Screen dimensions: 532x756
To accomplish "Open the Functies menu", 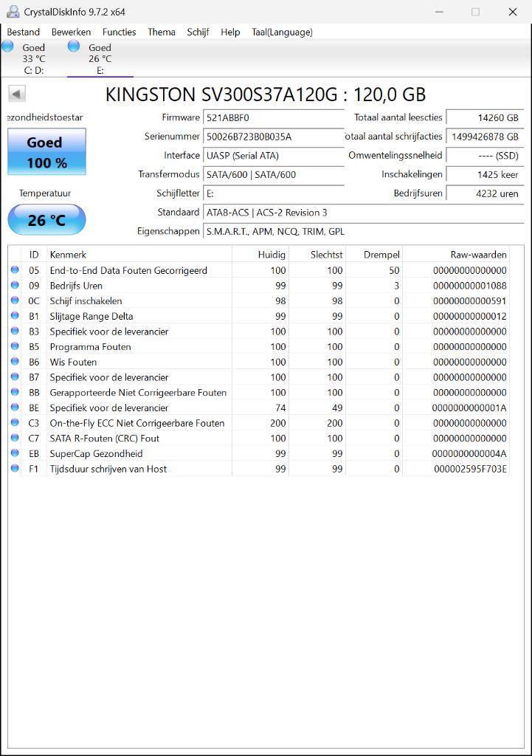I will [x=119, y=32].
